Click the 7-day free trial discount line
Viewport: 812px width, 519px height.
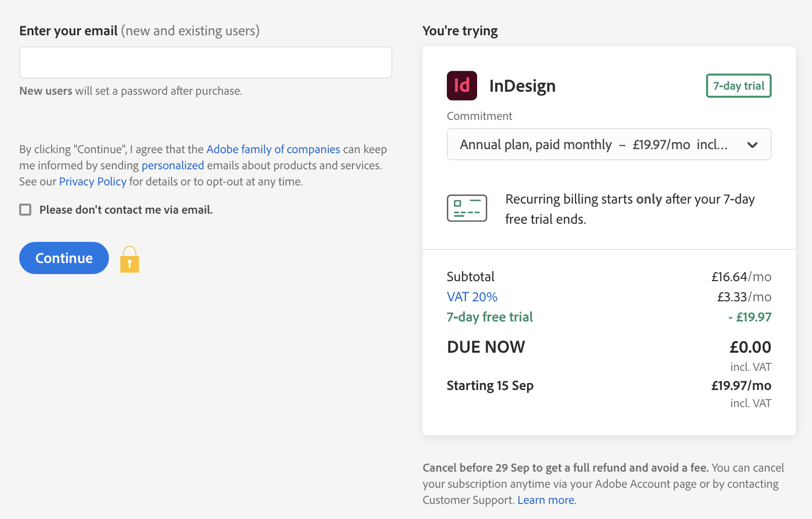click(x=489, y=317)
